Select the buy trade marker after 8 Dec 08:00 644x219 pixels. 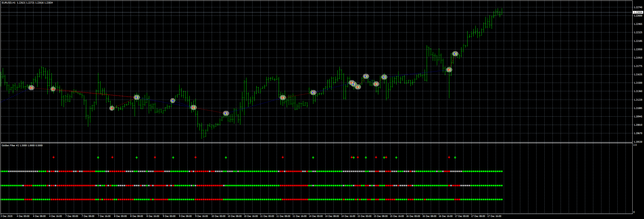pos(137,97)
